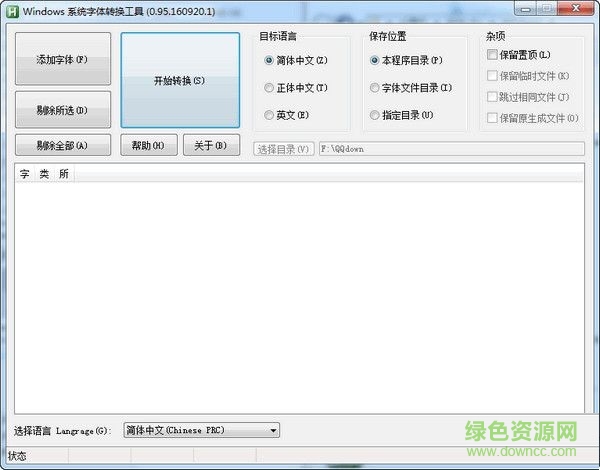Click the 添加字体 (F) button
This screenshot has height=470, width=600.
click(63, 59)
